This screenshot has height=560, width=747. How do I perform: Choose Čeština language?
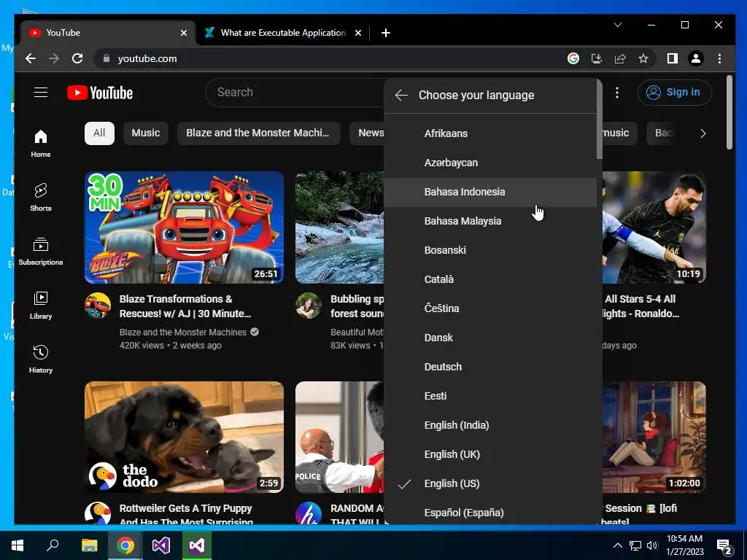click(x=490, y=308)
